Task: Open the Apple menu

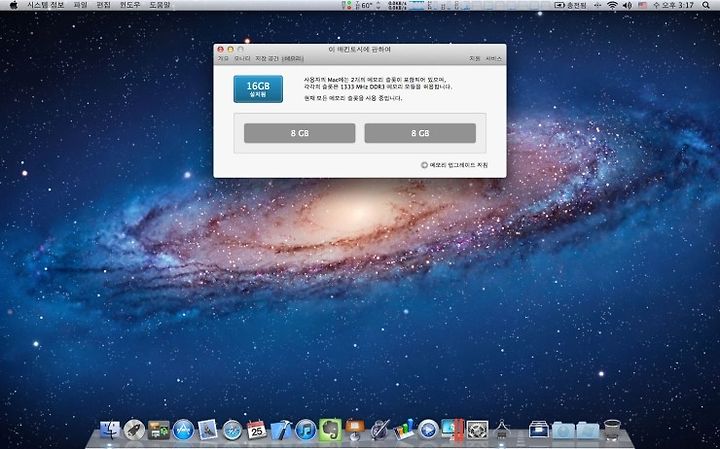Action: 13,5
